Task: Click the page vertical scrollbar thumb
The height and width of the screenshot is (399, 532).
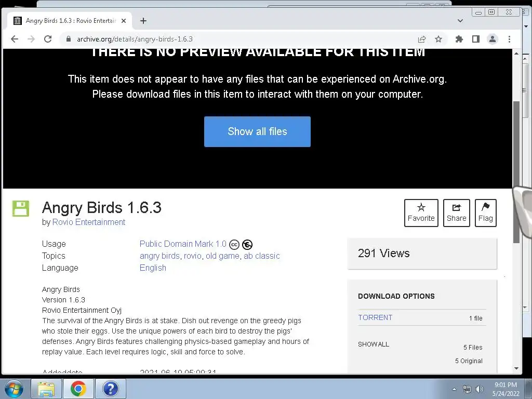Action: (516, 172)
